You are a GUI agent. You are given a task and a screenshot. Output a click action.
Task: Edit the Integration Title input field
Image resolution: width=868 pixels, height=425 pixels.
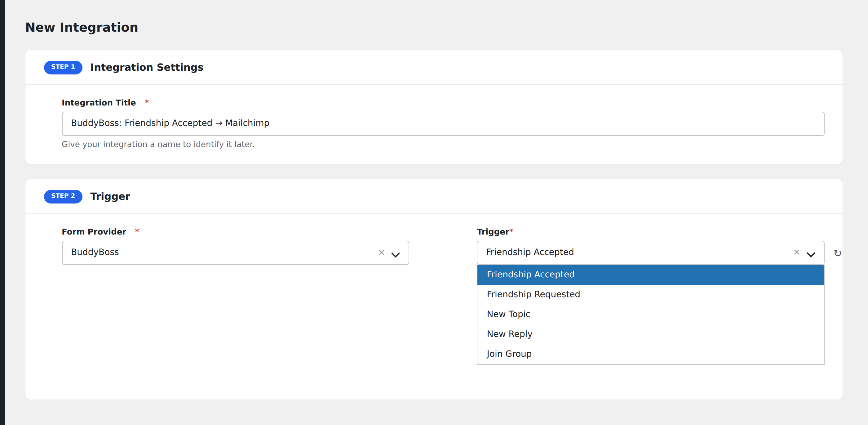[443, 124]
